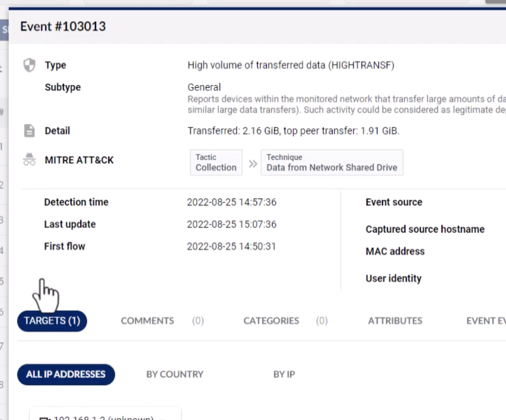Click the Event #103013 title header
The height and width of the screenshot is (420, 506).
[63, 26]
